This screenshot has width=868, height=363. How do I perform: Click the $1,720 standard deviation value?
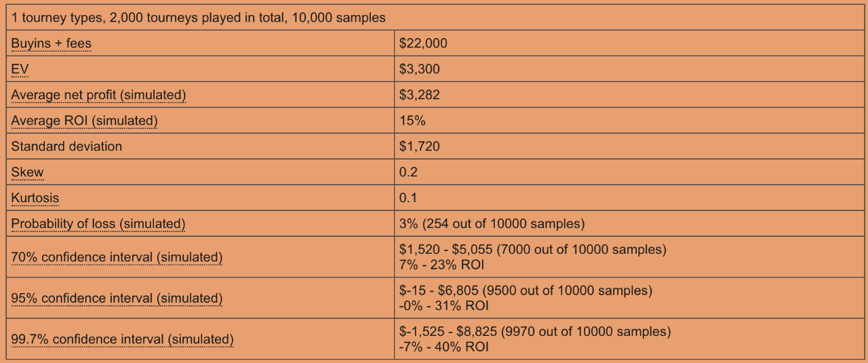pyautogui.click(x=419, y=147)
